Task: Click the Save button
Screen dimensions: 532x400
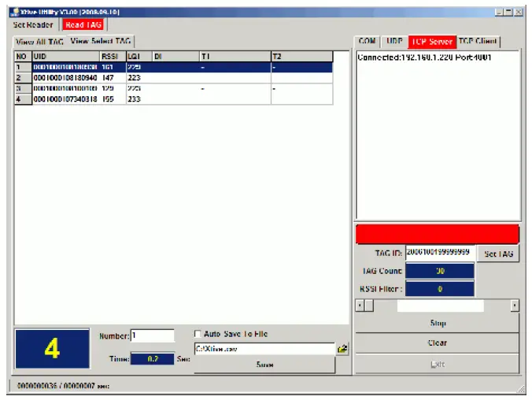Action: tap(264, 365)
